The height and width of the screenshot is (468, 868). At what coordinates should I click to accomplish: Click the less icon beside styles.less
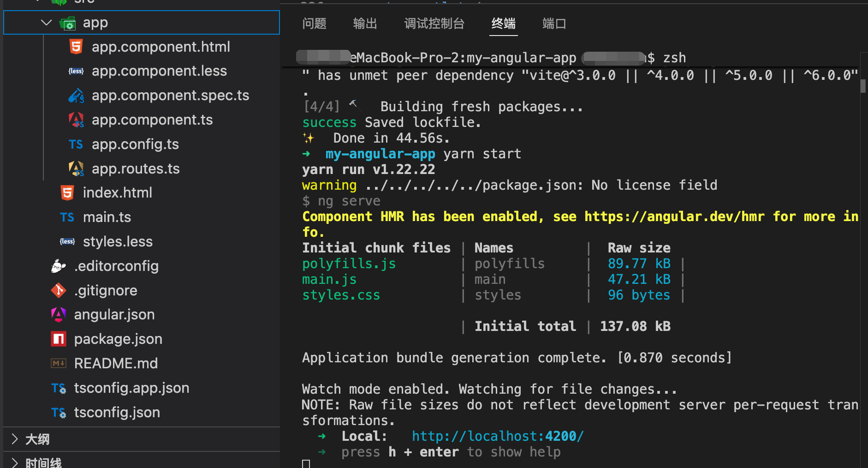67,242
